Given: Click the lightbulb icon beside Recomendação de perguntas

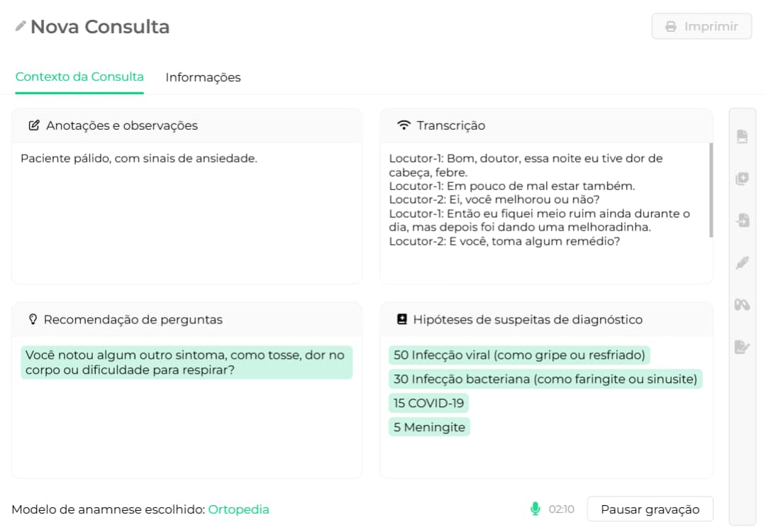Looking at the screenshot, I should [33, 319].
